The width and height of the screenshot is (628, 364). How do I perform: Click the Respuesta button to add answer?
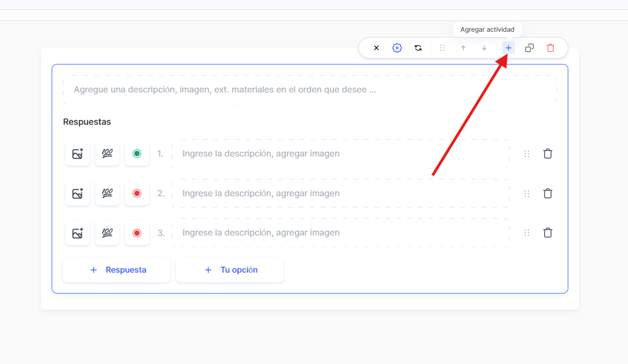(x=117, y=270)
